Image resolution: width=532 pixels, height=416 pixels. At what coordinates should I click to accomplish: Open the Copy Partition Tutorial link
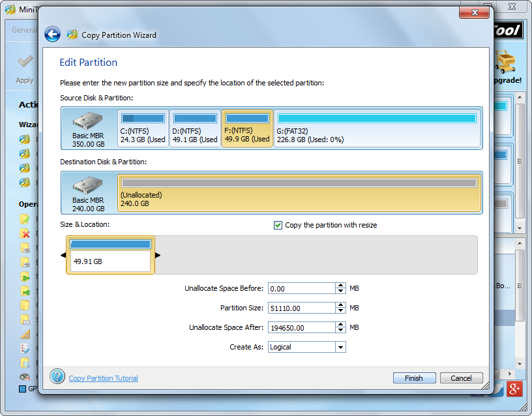[104, 378]
